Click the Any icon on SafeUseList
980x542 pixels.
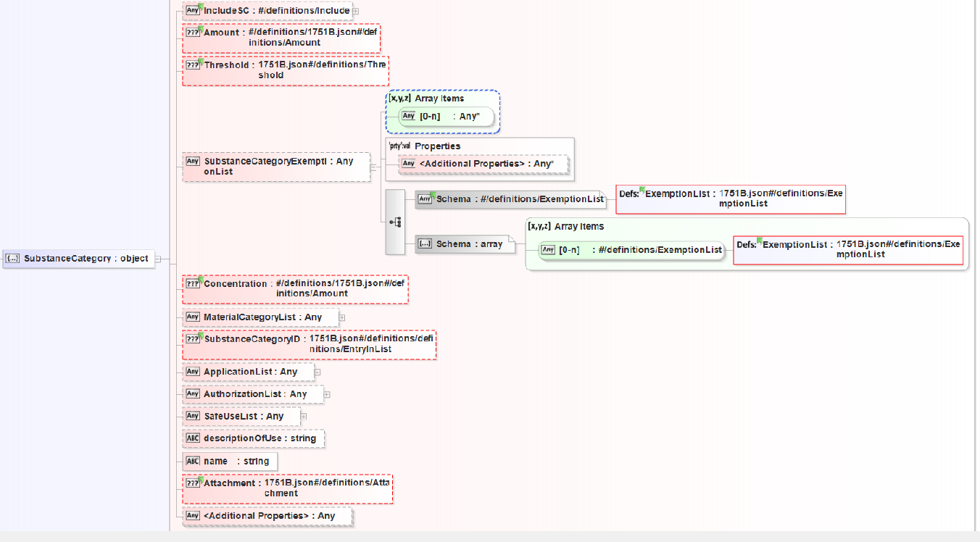pos(193,417)
